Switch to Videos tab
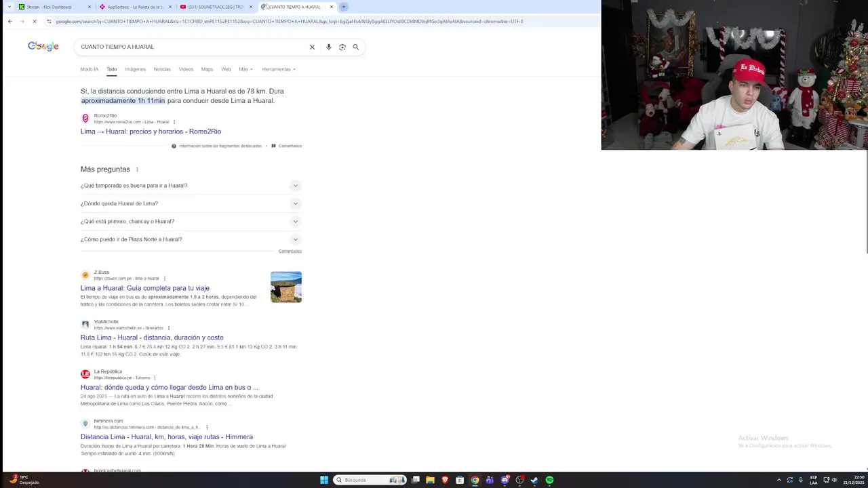This screenshot has height=488, width=868. [186, 69]
